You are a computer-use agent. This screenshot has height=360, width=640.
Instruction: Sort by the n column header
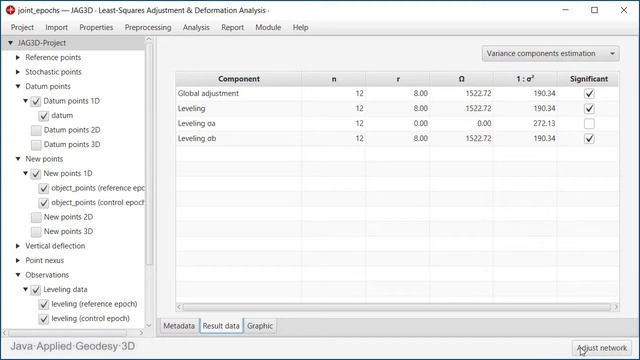(334, 79)
